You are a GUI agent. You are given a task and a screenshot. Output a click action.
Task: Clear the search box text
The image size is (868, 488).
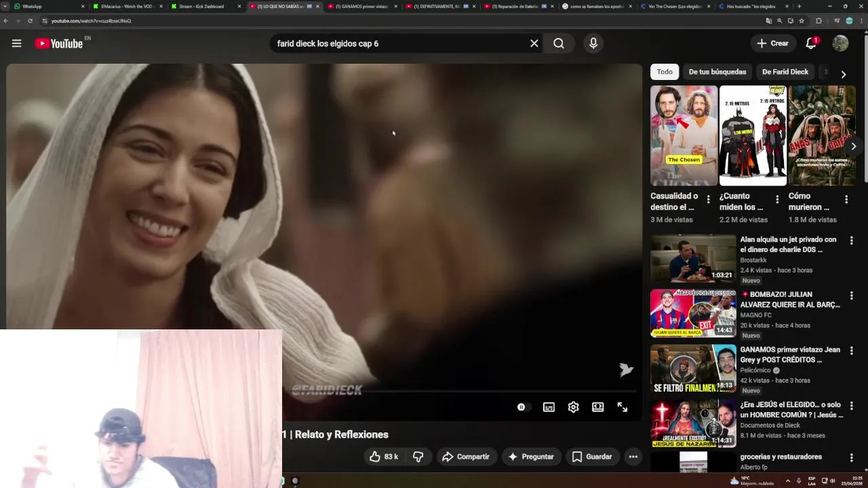pos(534,43)
